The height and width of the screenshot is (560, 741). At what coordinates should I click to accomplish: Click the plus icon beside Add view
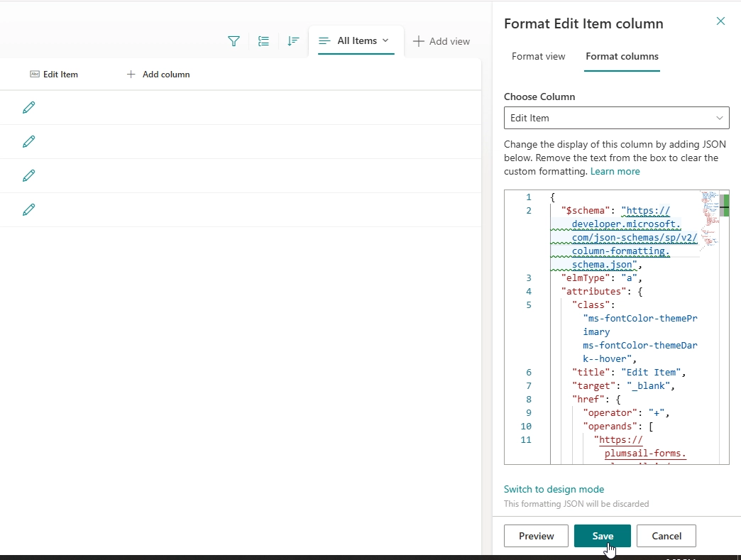point(418,41)
